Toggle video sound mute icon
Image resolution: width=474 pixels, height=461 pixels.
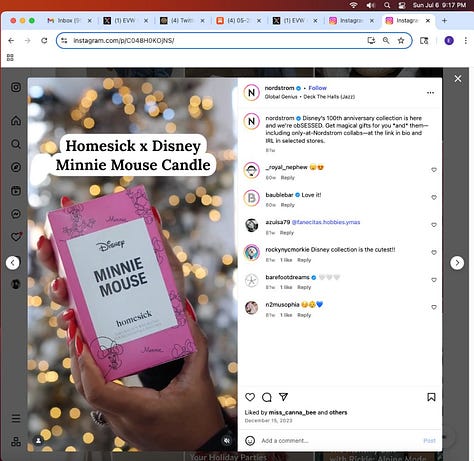[x=227, y=441]
